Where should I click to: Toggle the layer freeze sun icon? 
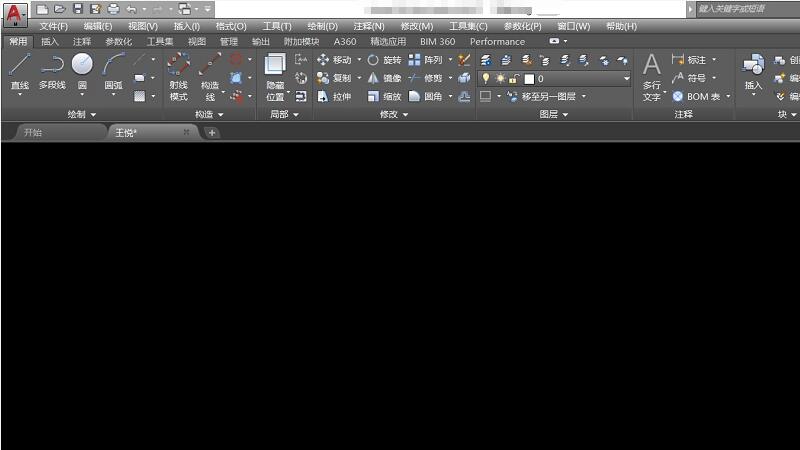pyautogui.click(x=499, y=78)
